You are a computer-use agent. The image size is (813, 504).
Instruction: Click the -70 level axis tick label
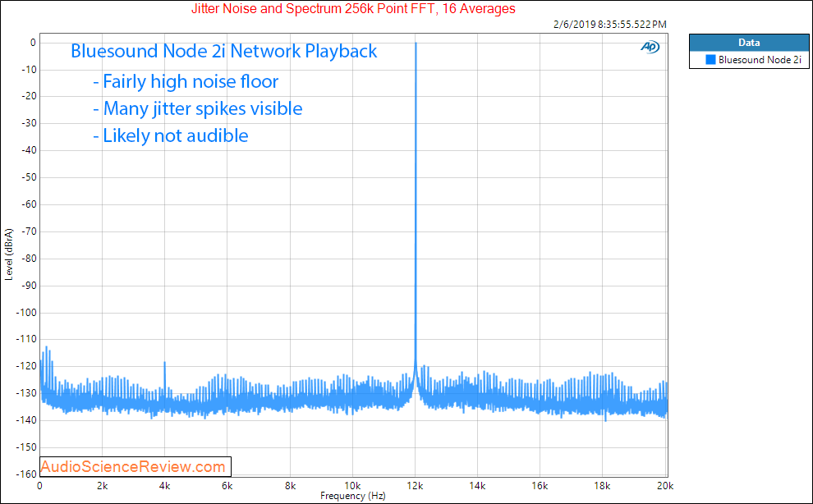pyautogui.click(x=29, y=231)
